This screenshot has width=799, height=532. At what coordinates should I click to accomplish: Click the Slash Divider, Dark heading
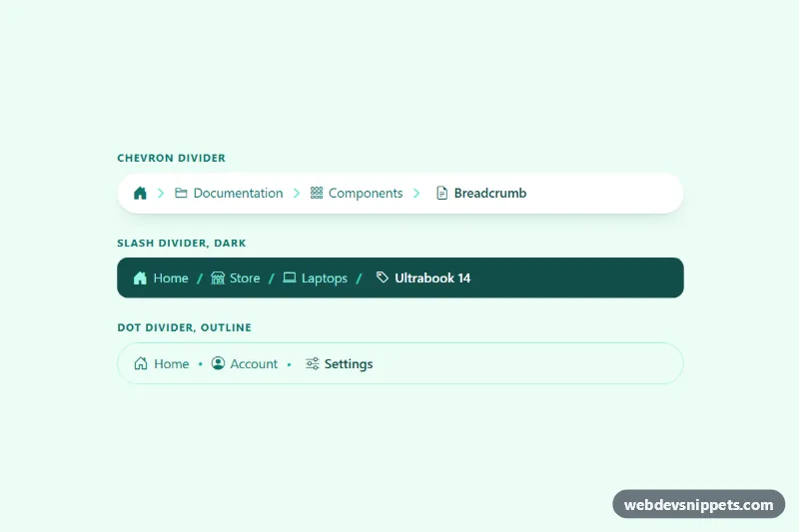tap(182, 243)
